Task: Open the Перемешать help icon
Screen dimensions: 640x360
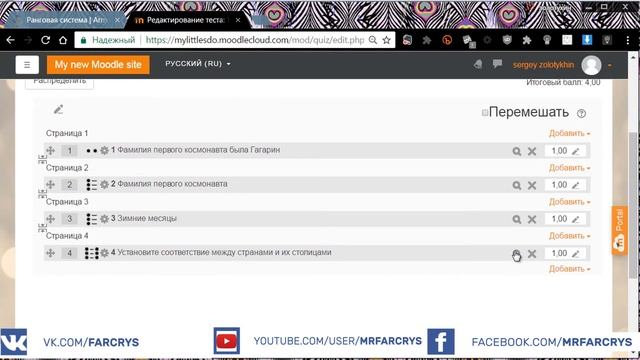Action: [581, 113]
